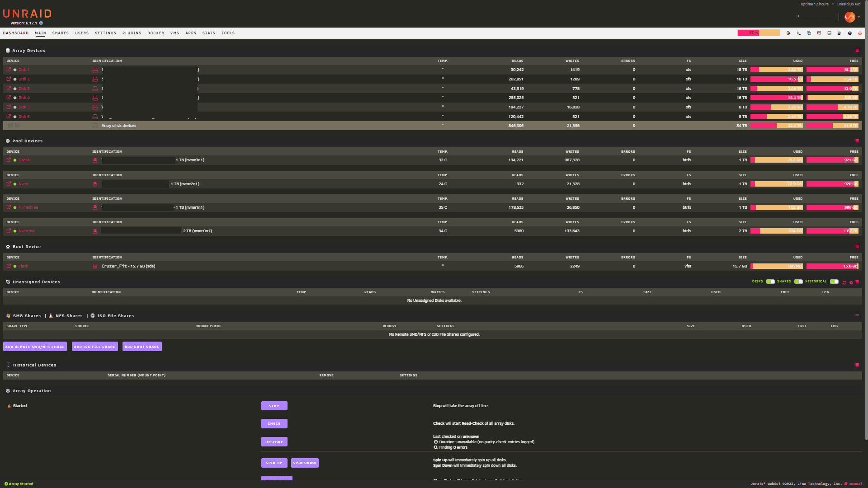Screen dimensions: 868x488
Task: Open the file manager icon in toolbar
Action: (x=809, y=33)
